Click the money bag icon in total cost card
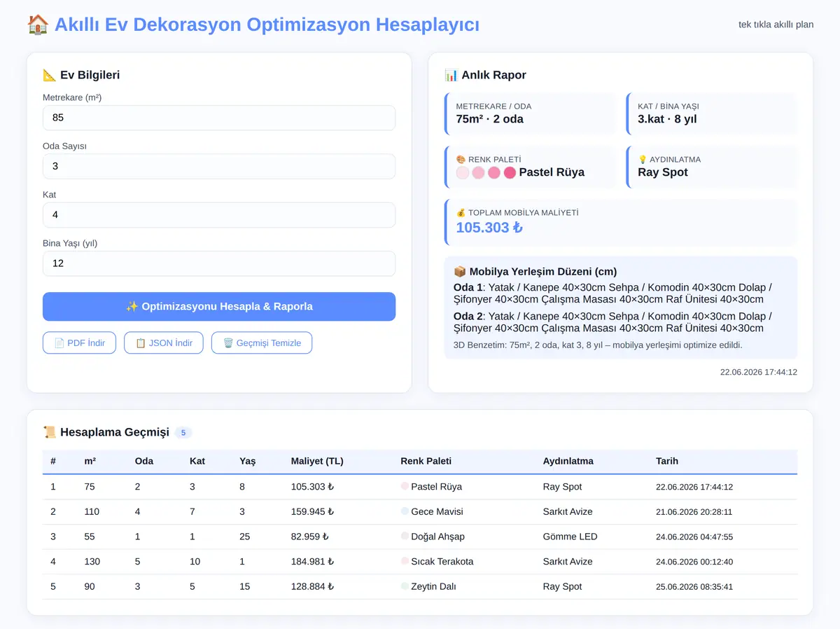840x629 pixels. (x=461, y=212)
